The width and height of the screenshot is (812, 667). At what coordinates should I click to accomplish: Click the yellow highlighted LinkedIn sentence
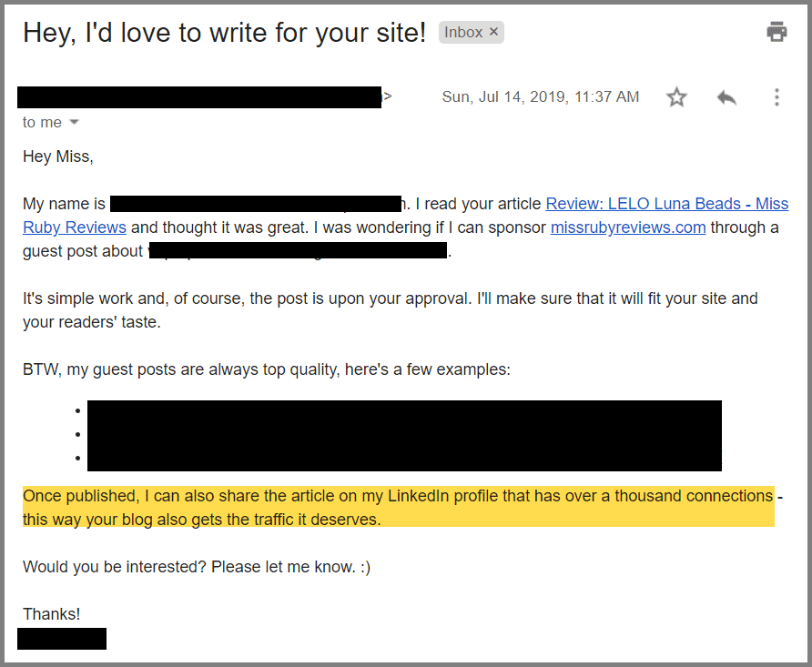click(399, 507)
